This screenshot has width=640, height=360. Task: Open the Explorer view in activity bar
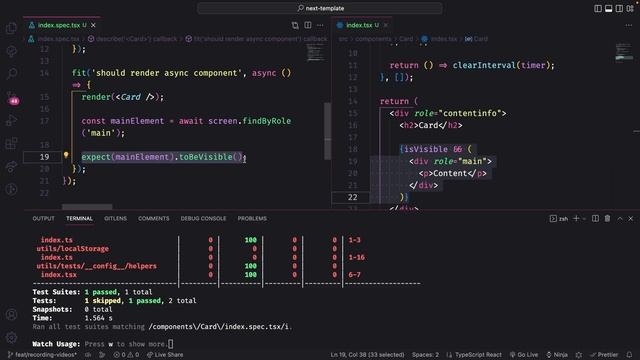click(11, 28)
